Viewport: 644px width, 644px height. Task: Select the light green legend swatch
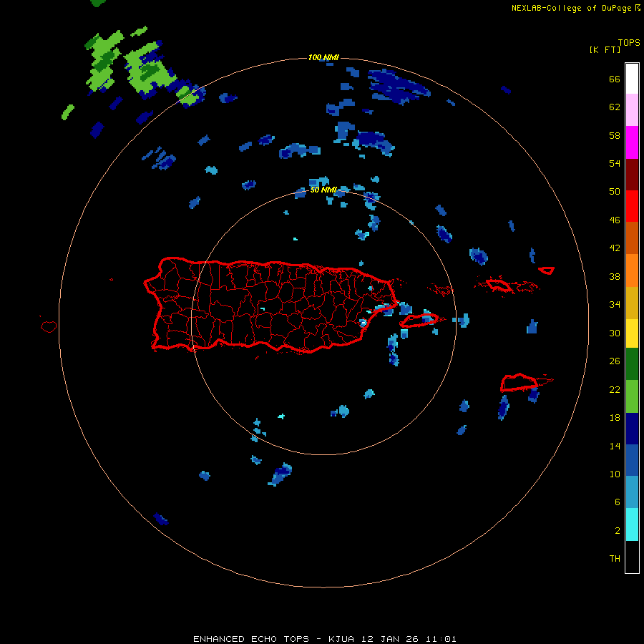coord(632,396)
